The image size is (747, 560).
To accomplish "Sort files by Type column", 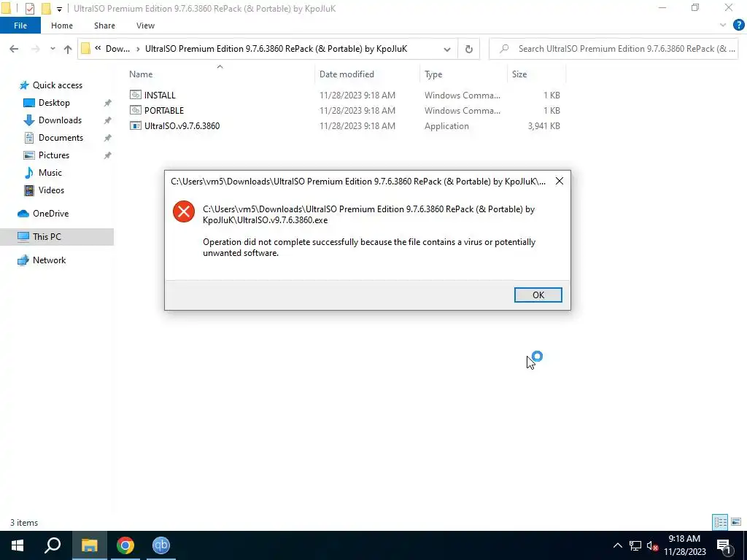I will click(x=433, y=74).
